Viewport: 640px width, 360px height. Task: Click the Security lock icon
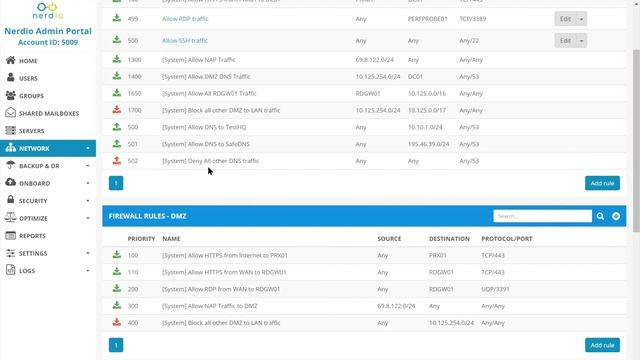pyautogui.click(x=11, y=200)
